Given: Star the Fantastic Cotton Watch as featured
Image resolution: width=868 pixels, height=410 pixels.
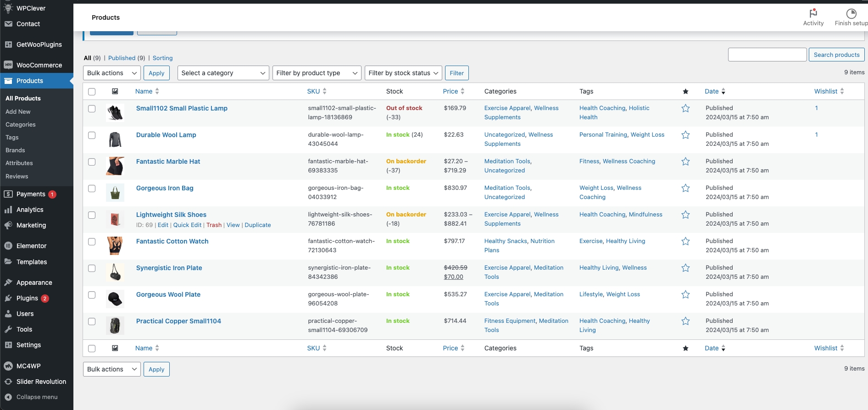Looking at the screenshot, I should click(685, 241).
